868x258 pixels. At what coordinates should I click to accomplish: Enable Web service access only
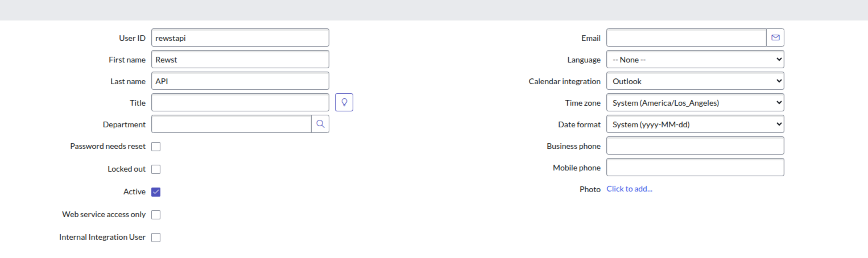[x=156, y=215]
